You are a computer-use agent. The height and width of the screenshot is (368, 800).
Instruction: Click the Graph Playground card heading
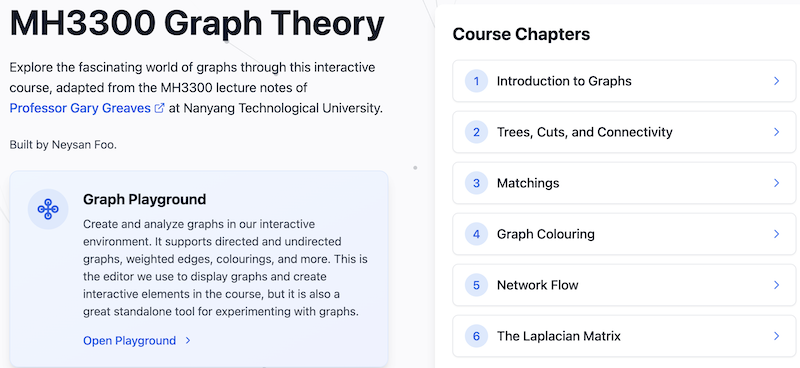(144, 199)
